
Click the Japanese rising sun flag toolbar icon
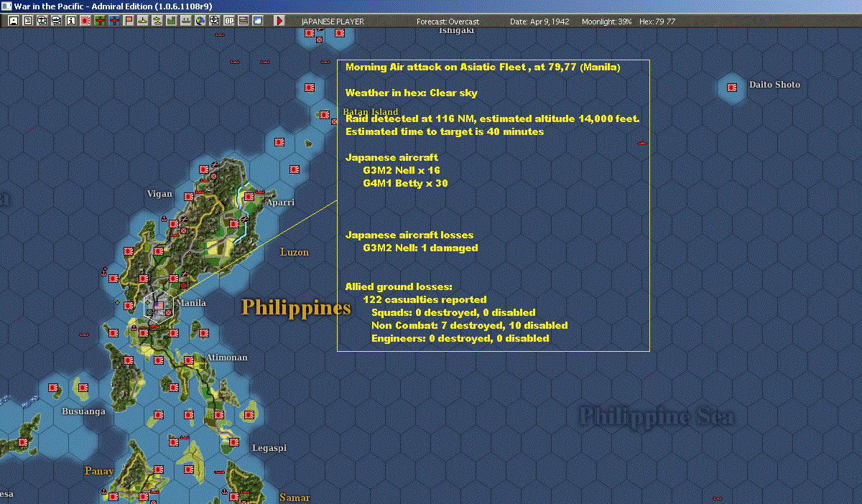click(x=85, y=21)
